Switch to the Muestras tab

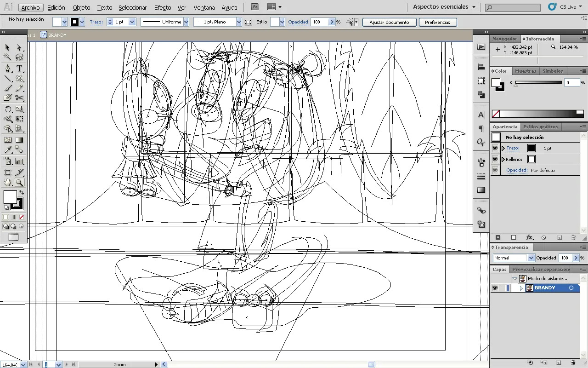[526, 71]
